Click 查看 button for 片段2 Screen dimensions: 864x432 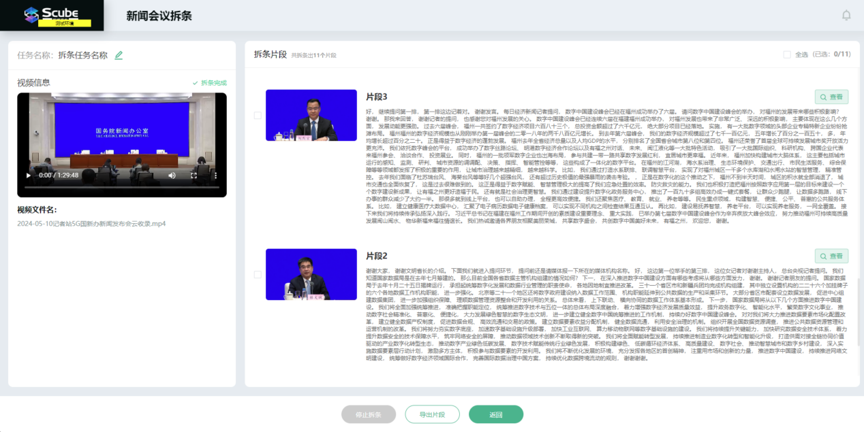(831, 256)
